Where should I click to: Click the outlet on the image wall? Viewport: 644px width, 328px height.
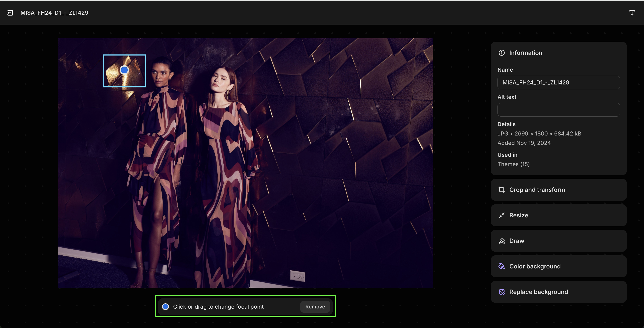(x=298, y=276)
